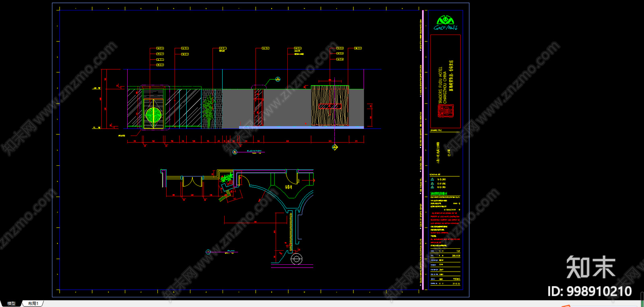
Task: Open the 布局1 layout tab
Action: click(33, 303)
